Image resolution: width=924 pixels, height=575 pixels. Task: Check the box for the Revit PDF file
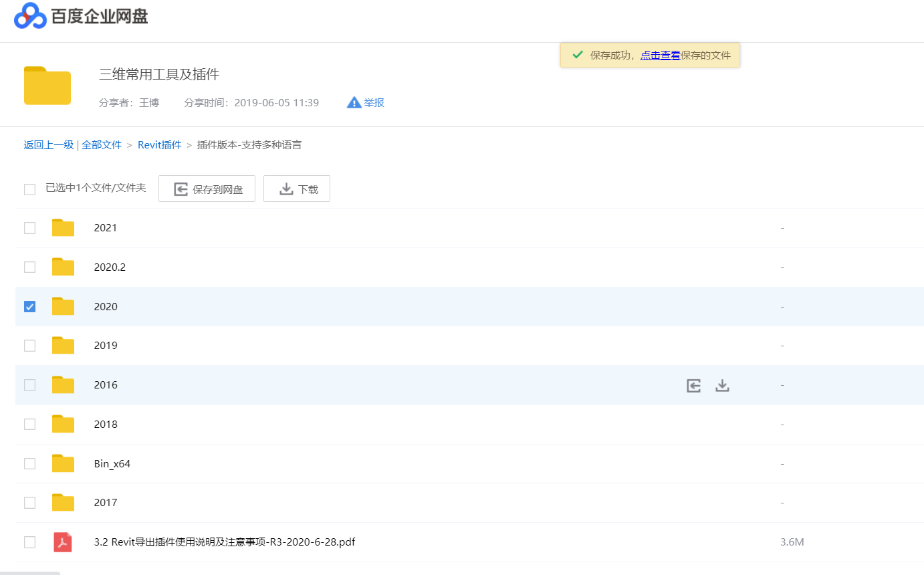coord(29,542)
